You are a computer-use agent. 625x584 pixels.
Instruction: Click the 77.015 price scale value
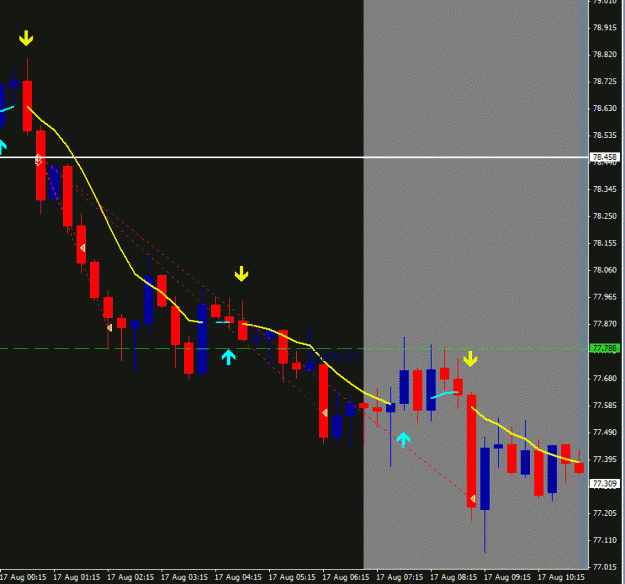coord(605,567)
